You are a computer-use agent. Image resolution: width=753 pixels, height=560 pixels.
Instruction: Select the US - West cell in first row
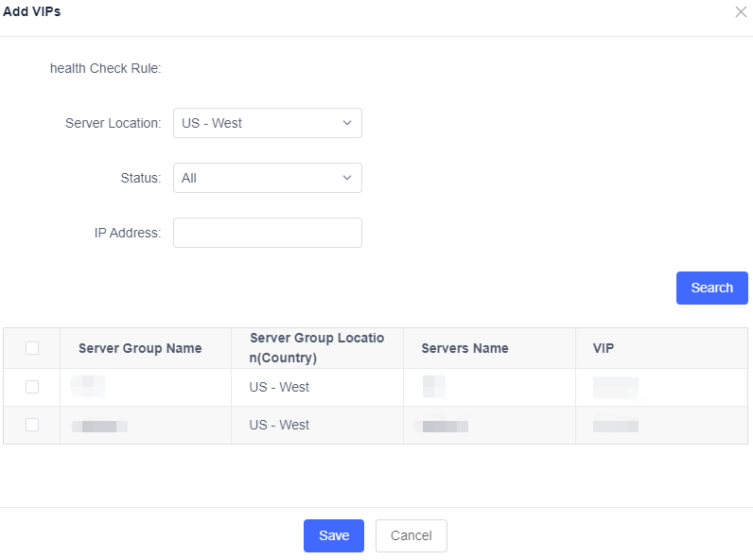(279, 387)
